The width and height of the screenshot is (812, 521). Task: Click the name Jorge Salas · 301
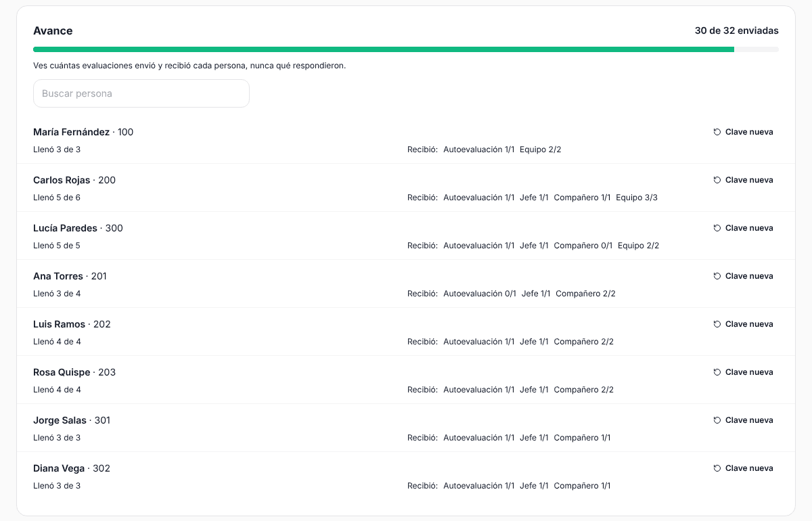coord(72,420)
